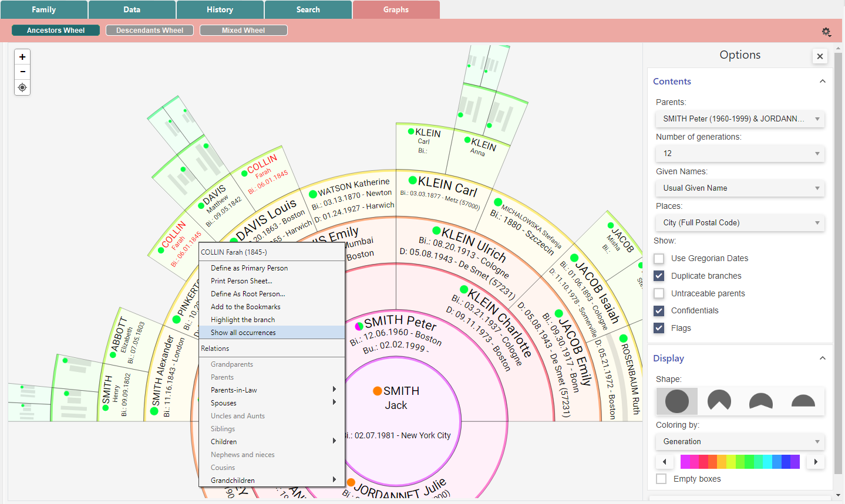Select the three-quarter circle shape

click(719, 401)
